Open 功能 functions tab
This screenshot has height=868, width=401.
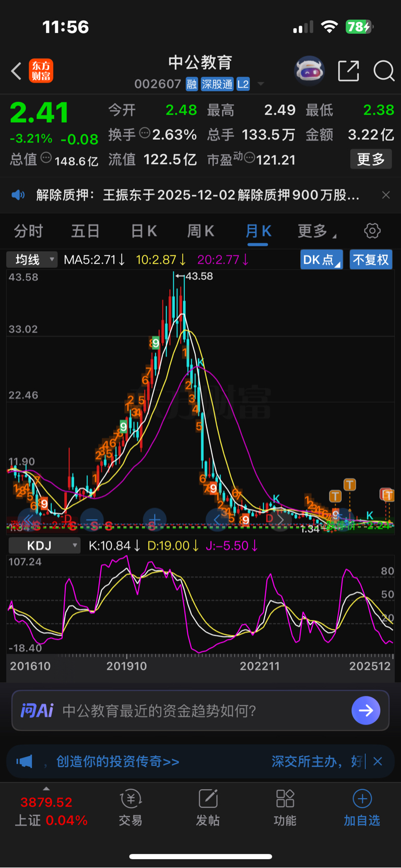[285, 808]
